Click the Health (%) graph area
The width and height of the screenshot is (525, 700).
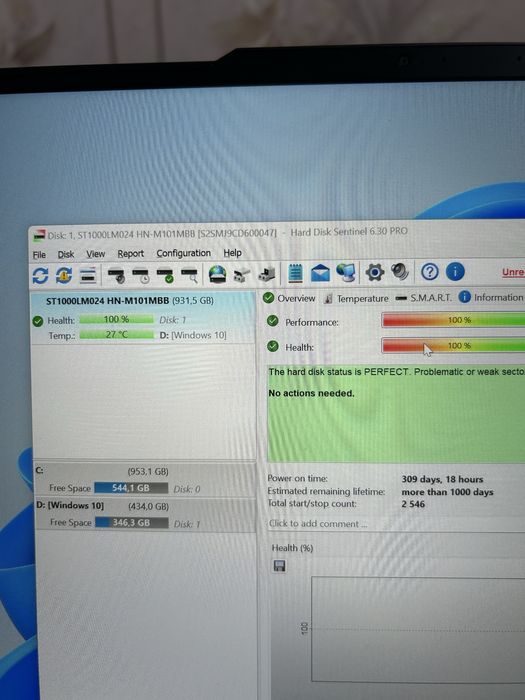click(x=418, y=629)
